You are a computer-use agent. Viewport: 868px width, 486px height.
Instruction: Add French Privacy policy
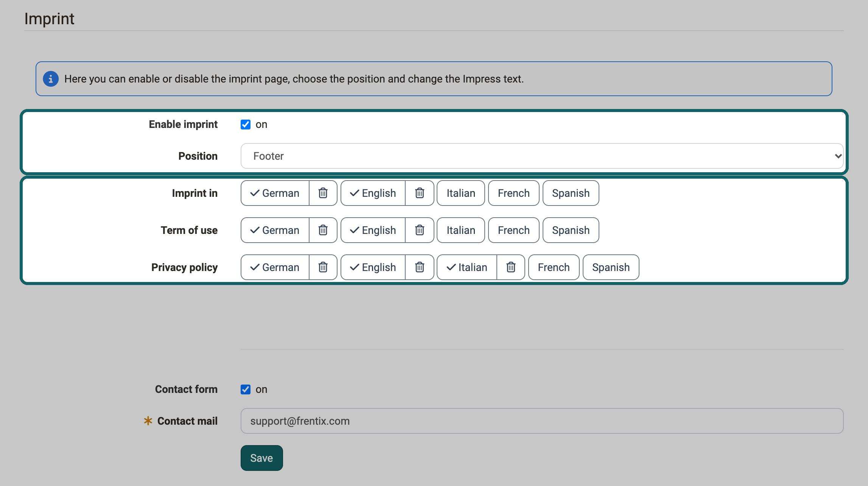[554, 267]
